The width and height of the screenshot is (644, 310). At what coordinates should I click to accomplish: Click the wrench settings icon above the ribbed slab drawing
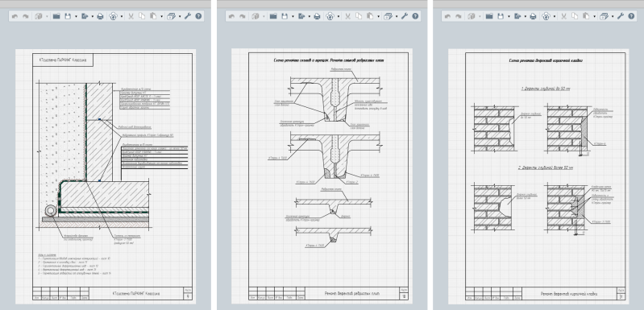point(404,16)
